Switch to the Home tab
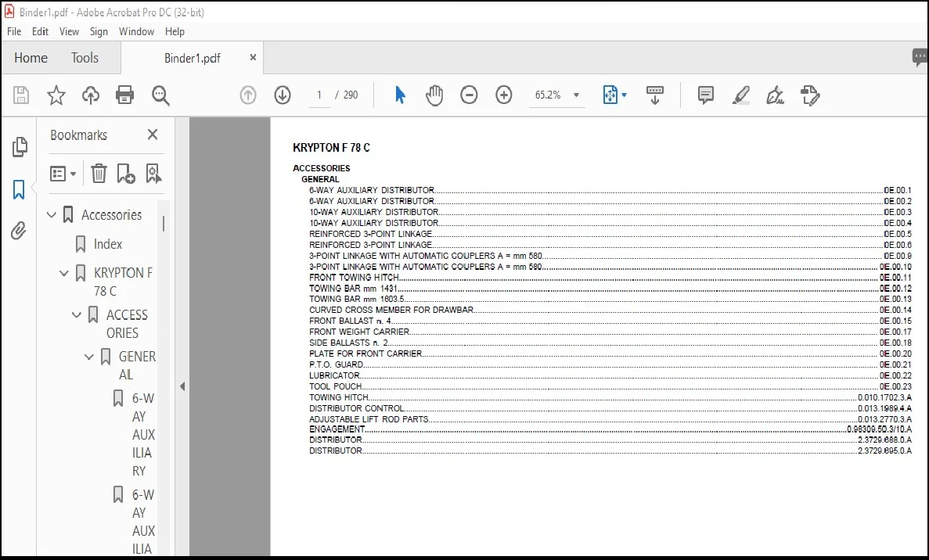929x560 pixels. [x=31, y=57]
